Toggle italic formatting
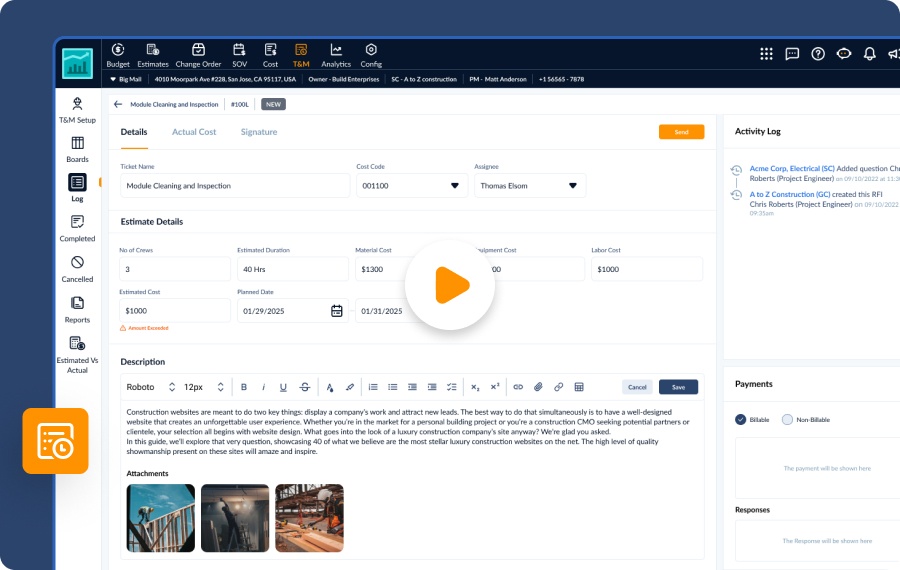This screenshot has width=900, height=570. 263,387
